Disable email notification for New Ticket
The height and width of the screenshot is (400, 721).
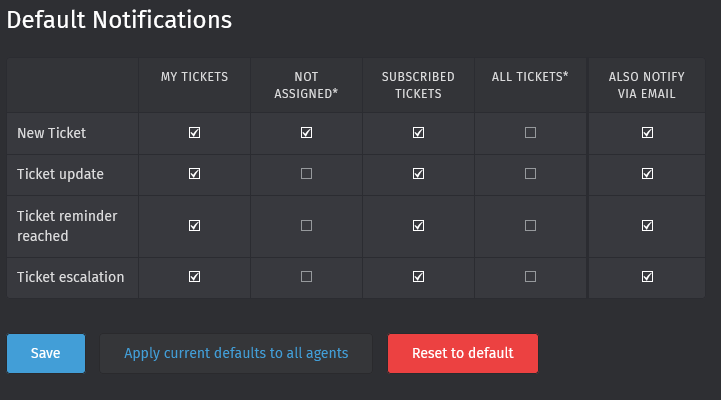pyautogui.click(x=647, y=132)
